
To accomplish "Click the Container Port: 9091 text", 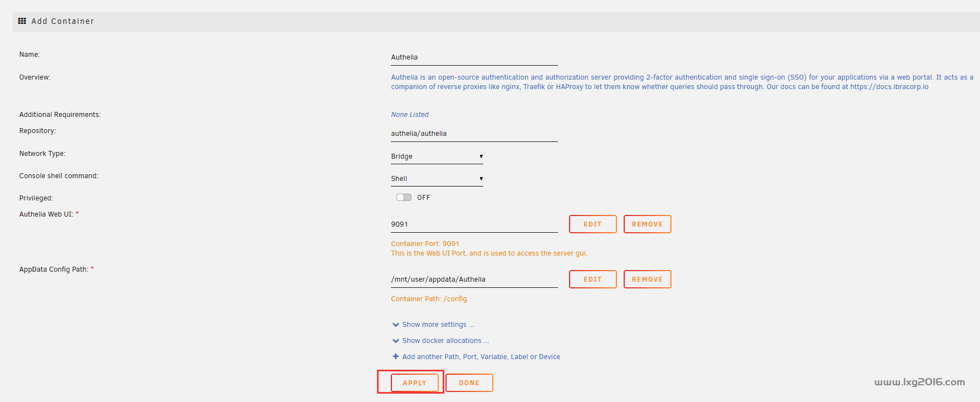I will tap(425, 244).
